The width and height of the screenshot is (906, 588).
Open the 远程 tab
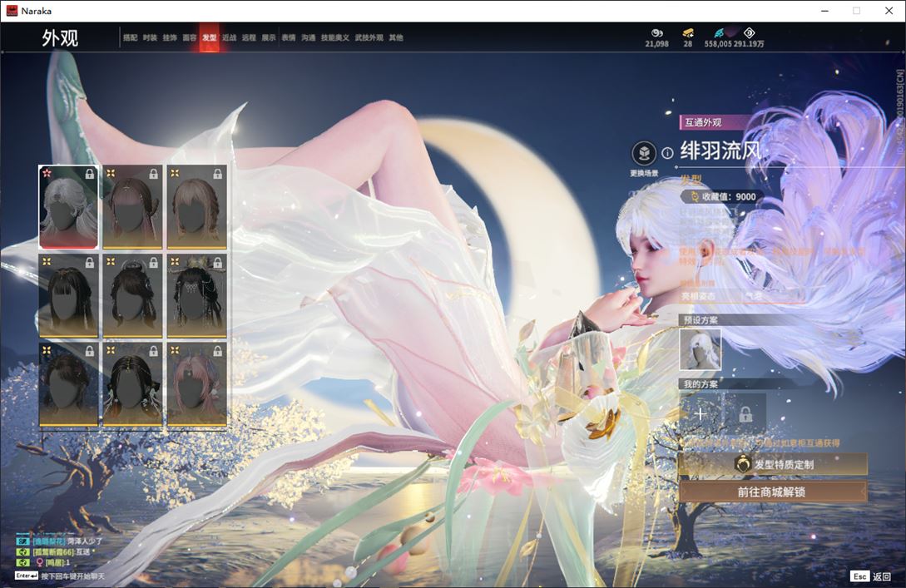point(249,37)
